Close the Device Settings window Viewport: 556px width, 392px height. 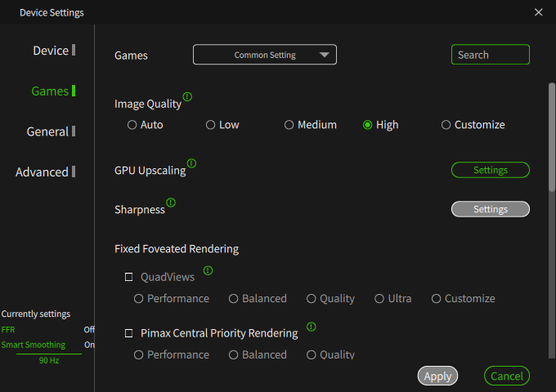[538, 12]
